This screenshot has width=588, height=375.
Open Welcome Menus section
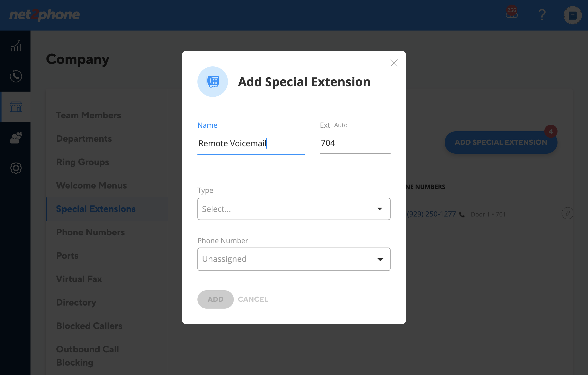coord(91,185)
